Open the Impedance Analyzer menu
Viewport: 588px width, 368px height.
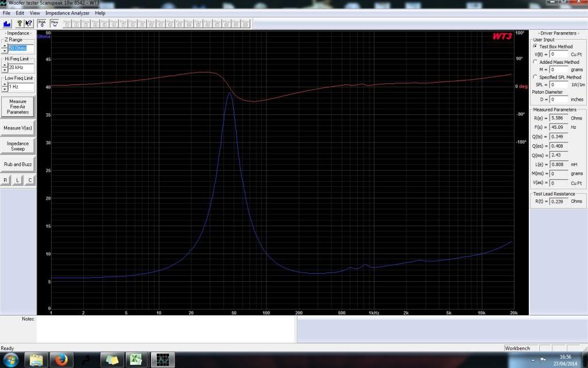[x=68, y=13]
